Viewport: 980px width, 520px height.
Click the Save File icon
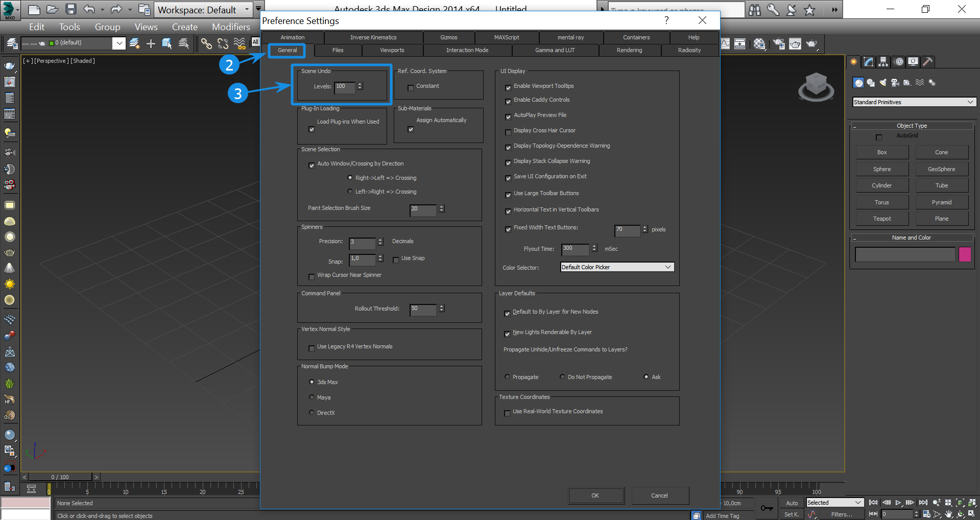(x=71, y=9)
